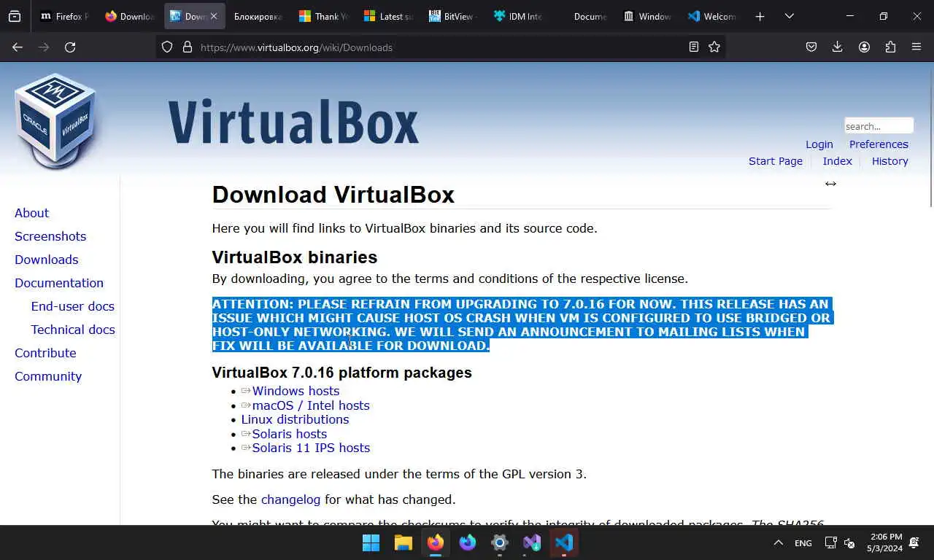
Task: Switch to the Firefox P tab
Action: (x=65, y=16)
